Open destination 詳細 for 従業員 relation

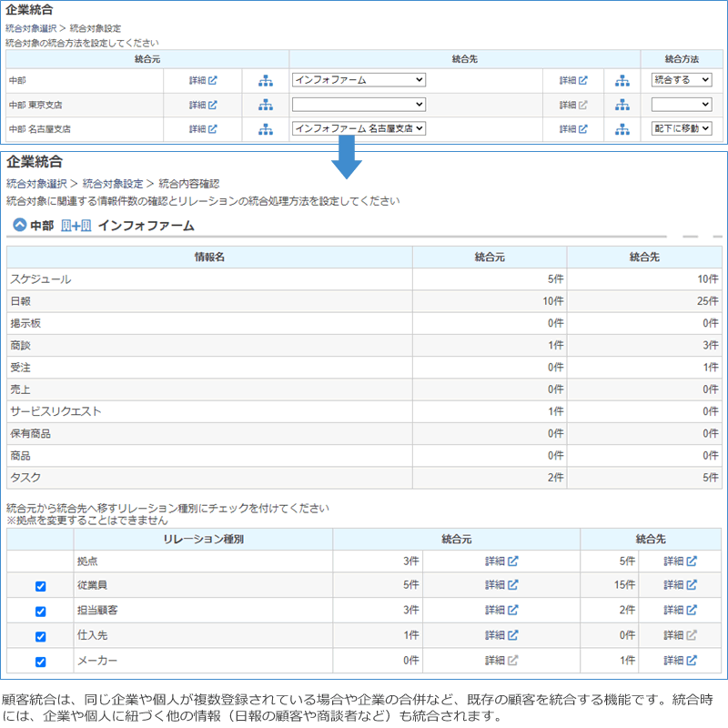coord(680,585)
